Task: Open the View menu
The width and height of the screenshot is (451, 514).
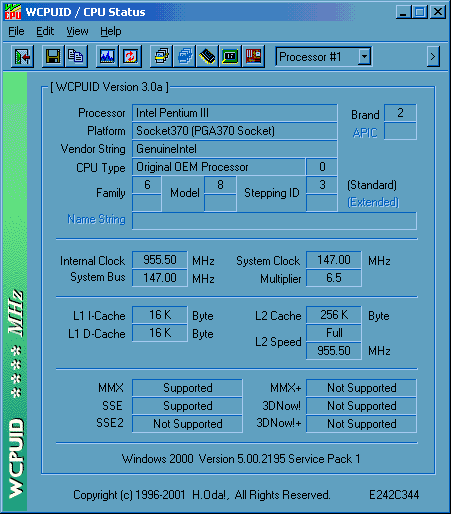Action: (x=77, y=31)
